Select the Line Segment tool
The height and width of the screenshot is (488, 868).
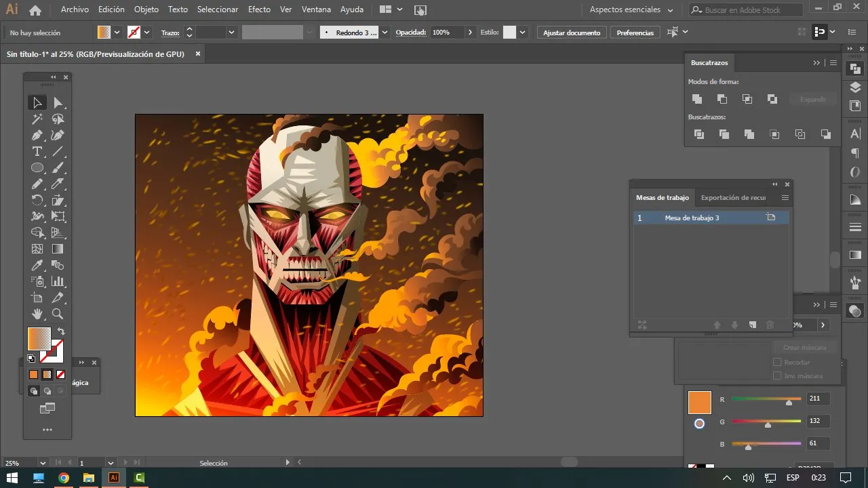(x=58, y=152)
